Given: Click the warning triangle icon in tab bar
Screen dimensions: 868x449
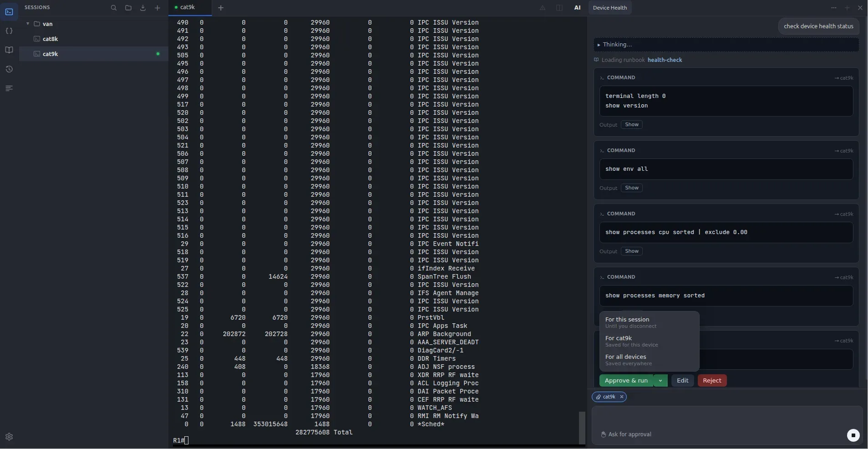Looking at the screenshot, I should [x=543, y=8].
